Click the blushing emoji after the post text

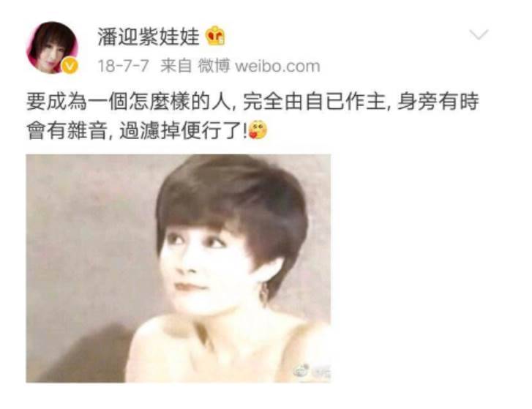pos(258,130)
